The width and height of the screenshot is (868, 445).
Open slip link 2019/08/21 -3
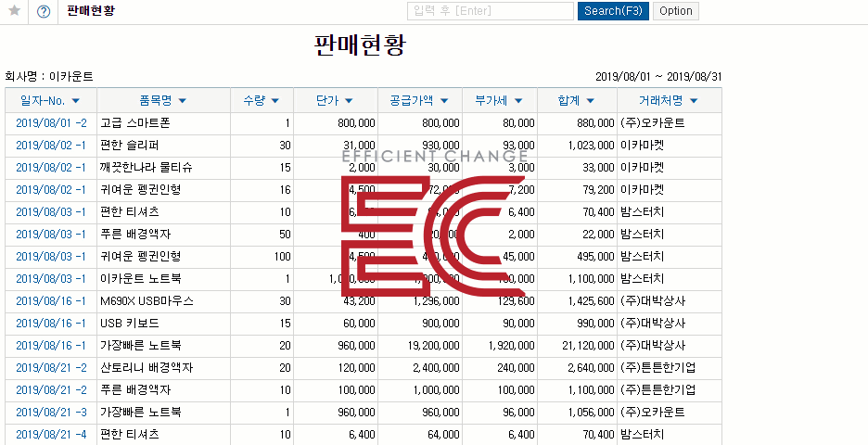(52, 413)
